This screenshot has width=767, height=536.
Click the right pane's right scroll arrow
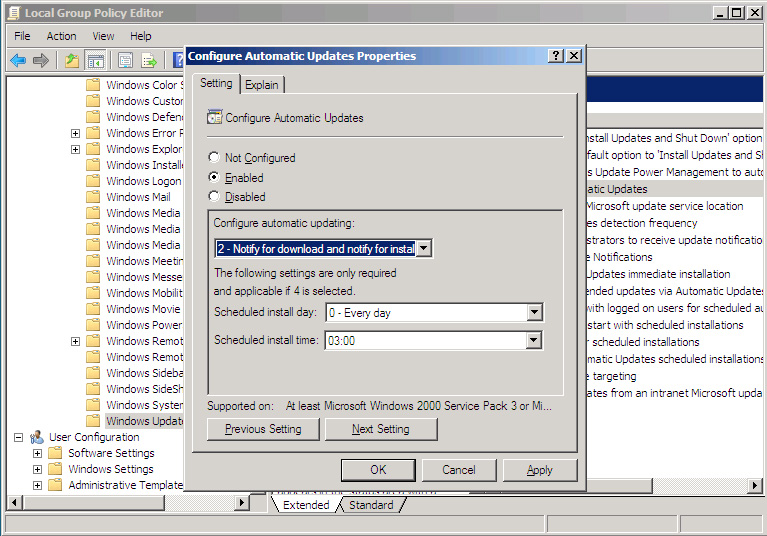click(x=755, y=486)
